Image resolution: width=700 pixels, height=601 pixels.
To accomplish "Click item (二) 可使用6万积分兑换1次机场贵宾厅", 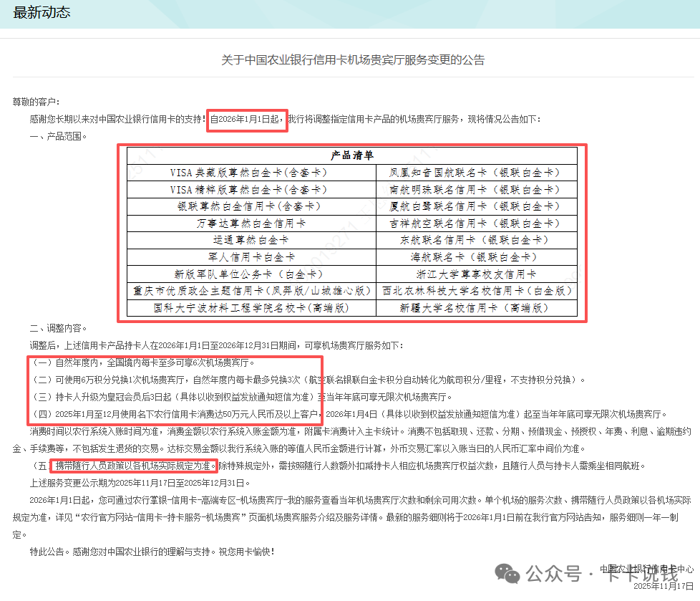I will [307, 380].
